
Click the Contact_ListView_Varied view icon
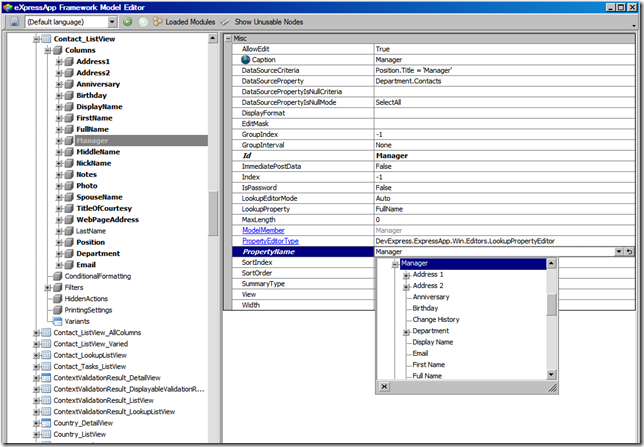point(46,344)
